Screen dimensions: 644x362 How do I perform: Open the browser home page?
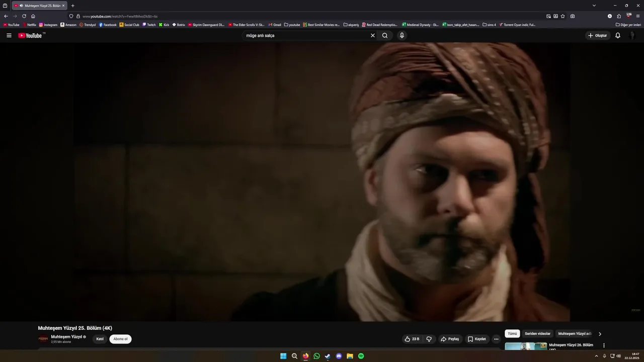pos(33,16)
